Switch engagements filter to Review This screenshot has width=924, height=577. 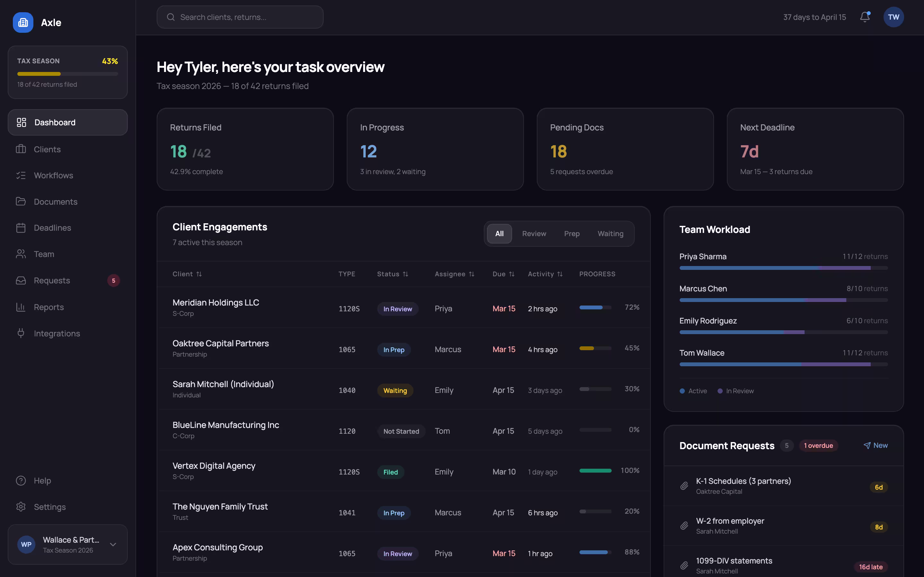coord(534,234)
